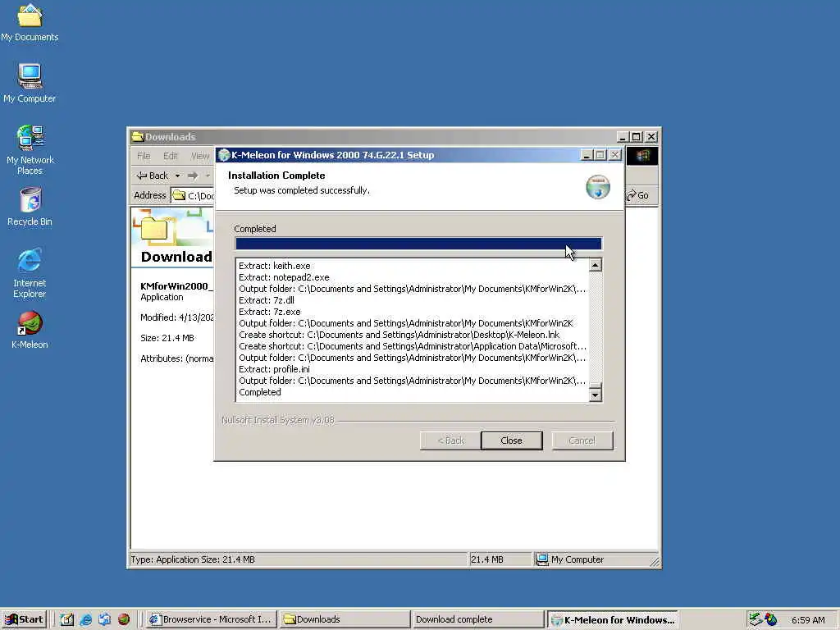
Task: Click disabled Cancel button in setup
Action: click(x=582, y=441)
